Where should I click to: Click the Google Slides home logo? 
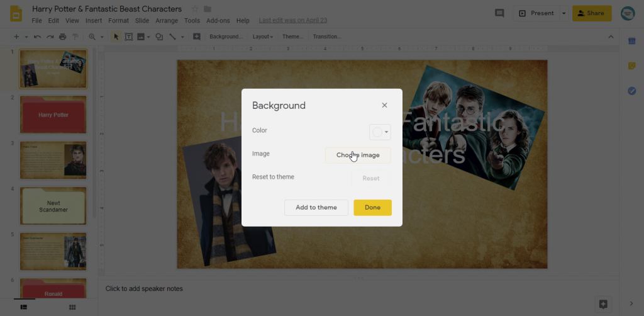coord(16,14)
